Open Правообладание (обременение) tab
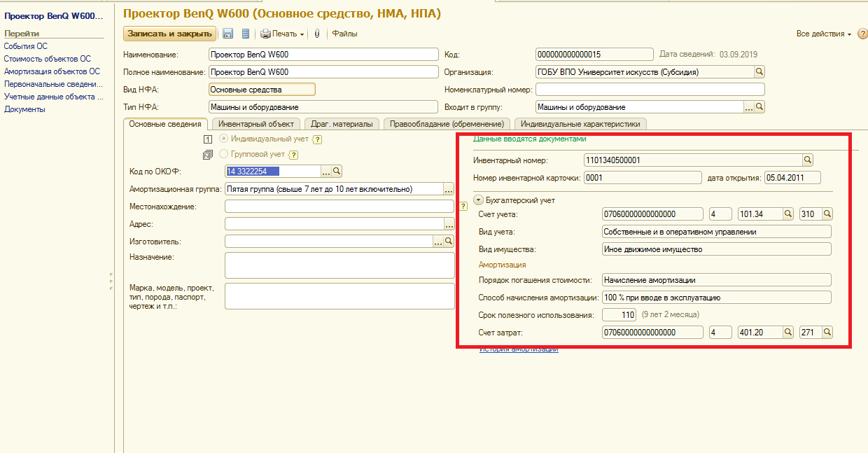This screenshot has width=868, height=453. coord(447,124)
